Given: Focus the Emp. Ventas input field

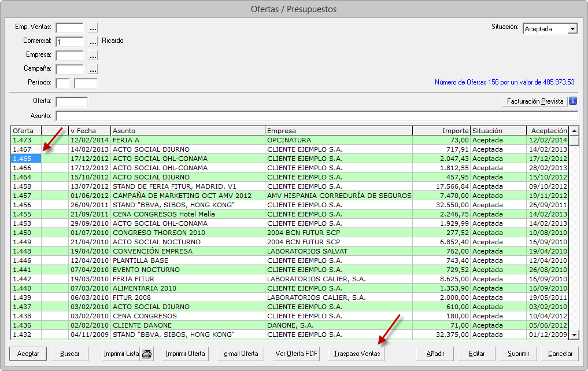Looking at the screenshot, I should (69, 28).
